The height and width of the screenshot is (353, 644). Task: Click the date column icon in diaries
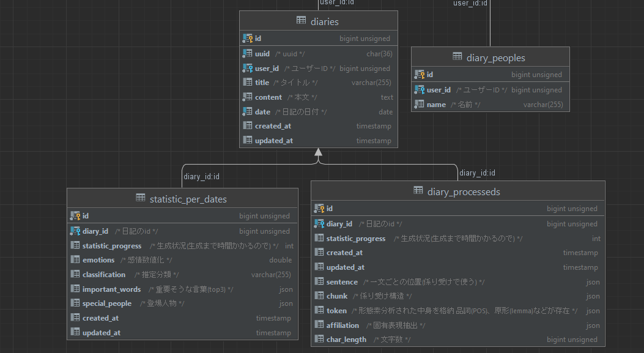pyautogui.click(x=247, y=112)
